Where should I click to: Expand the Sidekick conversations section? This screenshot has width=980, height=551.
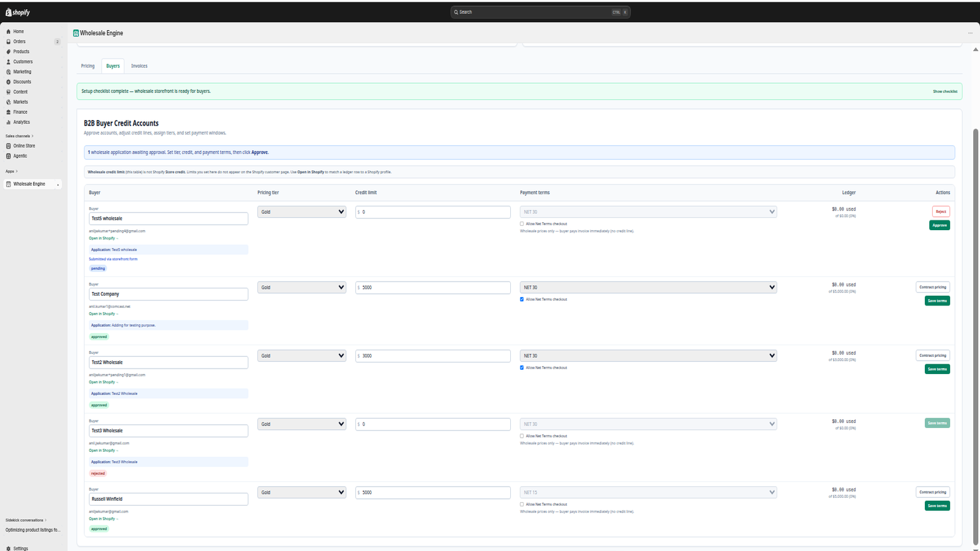coord(26,520)
